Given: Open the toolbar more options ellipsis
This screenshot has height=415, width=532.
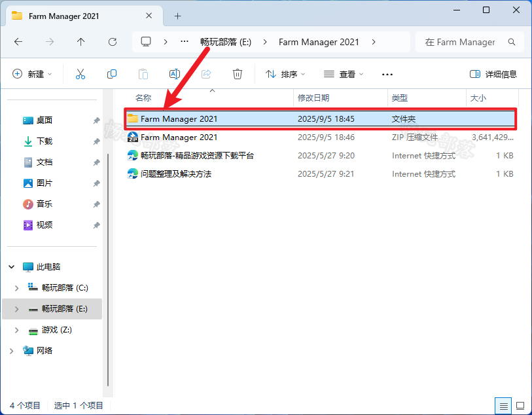Looking at the screenshot, I should pos(387,75).
